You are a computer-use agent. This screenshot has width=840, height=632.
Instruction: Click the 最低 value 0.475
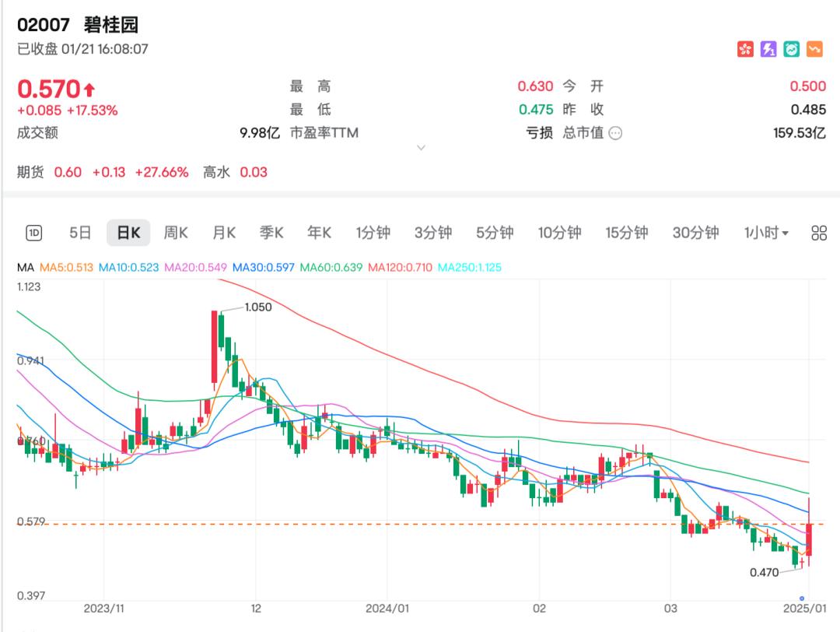click(535, 109)
